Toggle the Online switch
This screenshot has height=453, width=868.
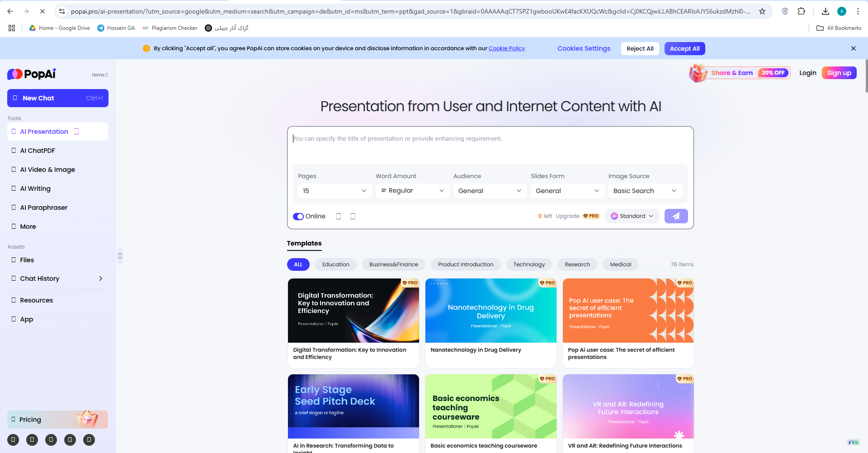pyautogui.click(x=298, y=217)
